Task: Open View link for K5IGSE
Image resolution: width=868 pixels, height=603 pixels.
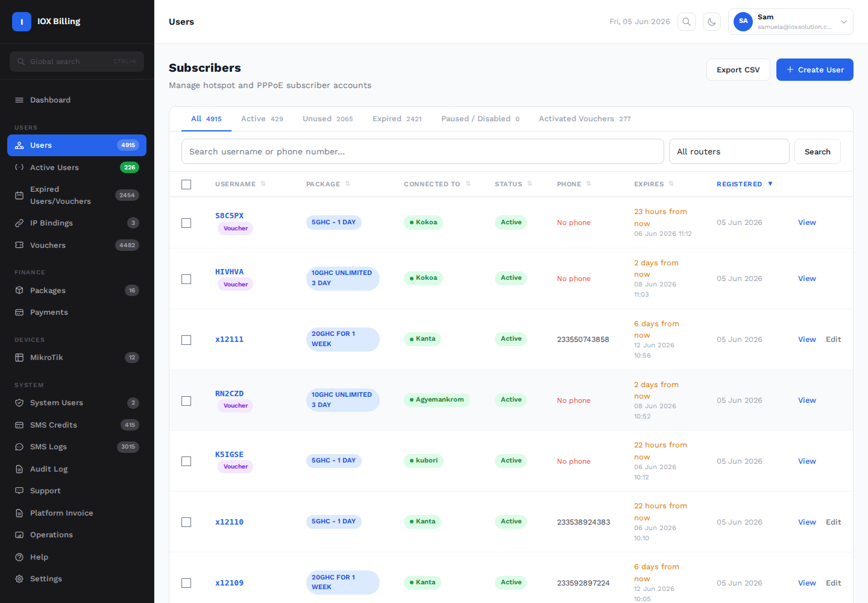Action: click(807, 461)
